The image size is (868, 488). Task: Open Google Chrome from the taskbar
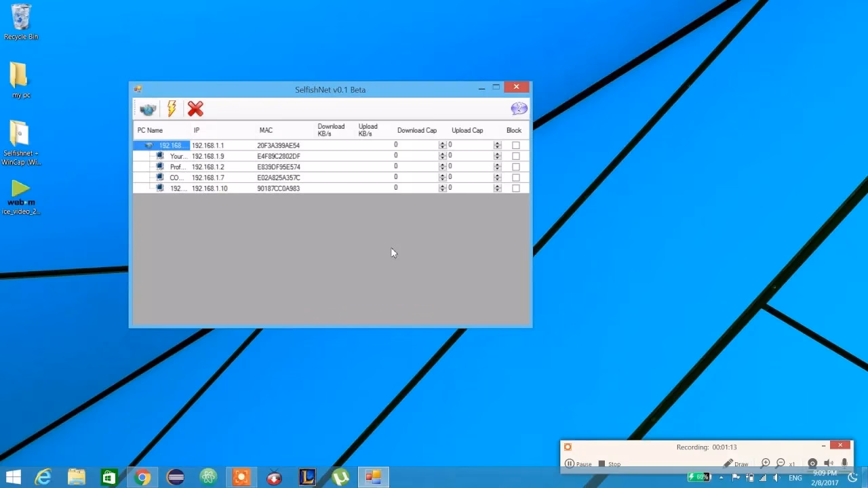(142, 477)
